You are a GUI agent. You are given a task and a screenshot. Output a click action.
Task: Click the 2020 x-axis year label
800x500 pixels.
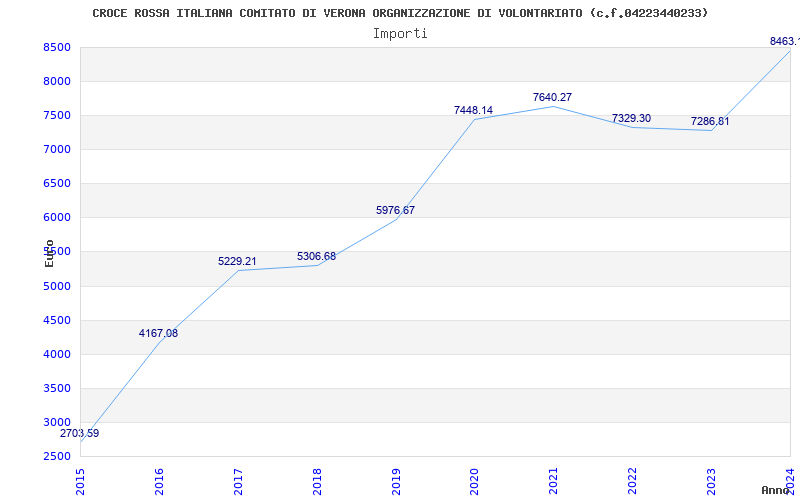pos(474,482)
